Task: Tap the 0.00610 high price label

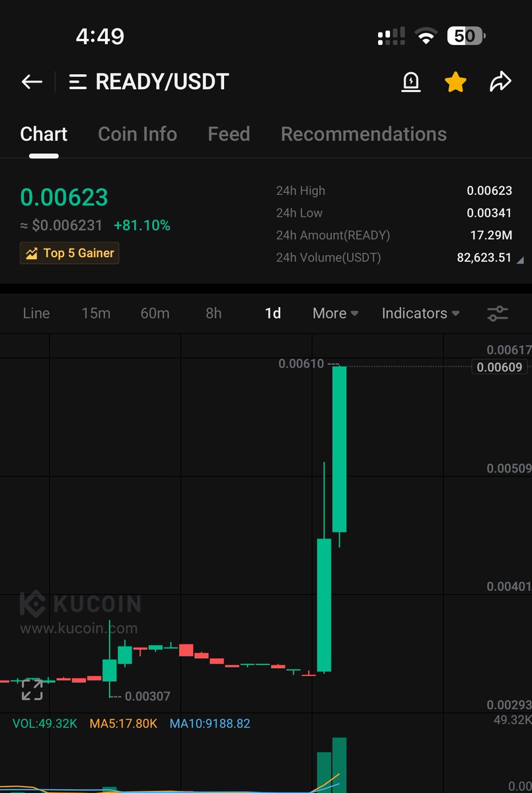Action: coord(301,363)
